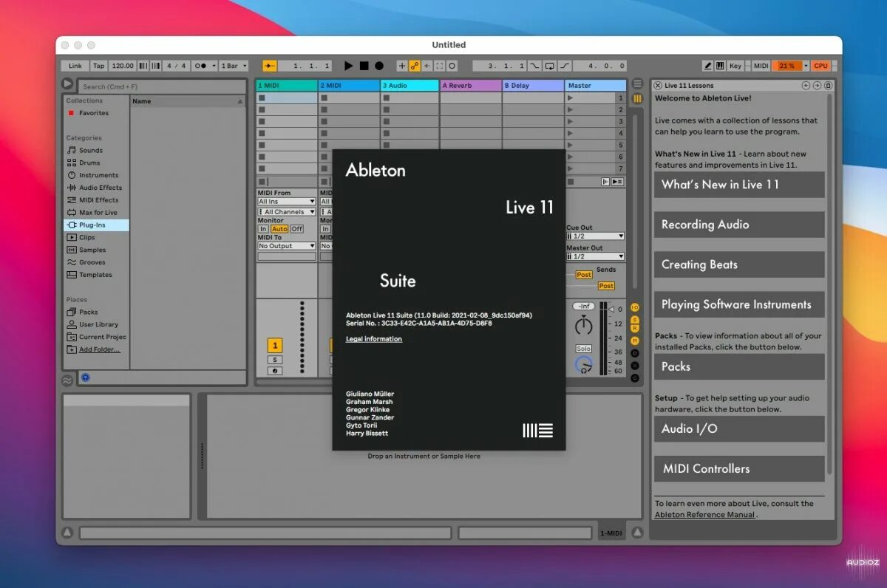The width and height of the screenshot is (887, 588).
Task: Toggle the Follow playback arrow button
Action: [269, 66]
